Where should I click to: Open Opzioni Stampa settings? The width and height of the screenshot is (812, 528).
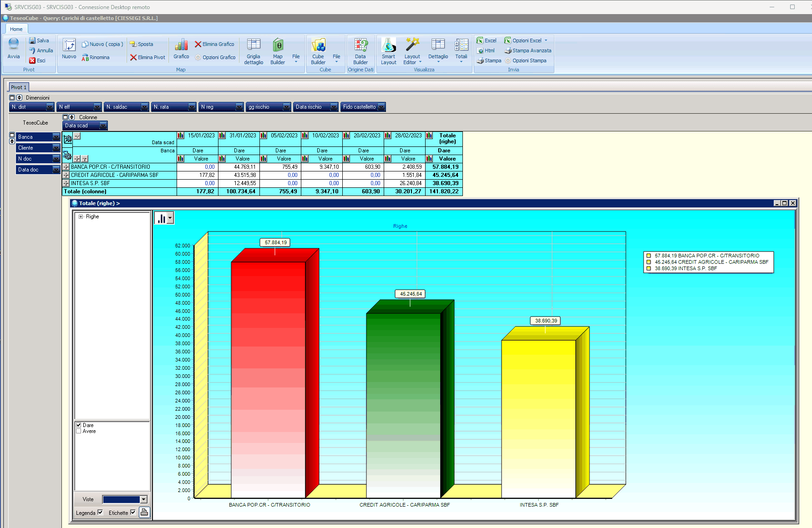click(526, 60)
